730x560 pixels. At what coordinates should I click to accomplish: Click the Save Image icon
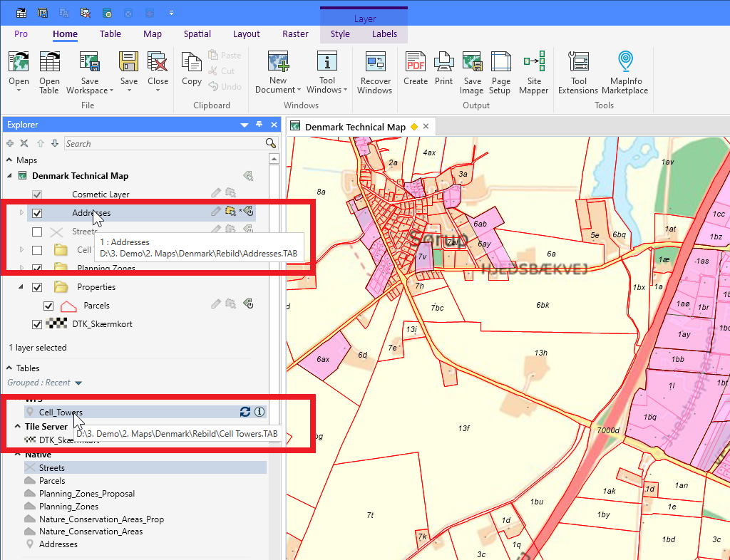[471, 68]
